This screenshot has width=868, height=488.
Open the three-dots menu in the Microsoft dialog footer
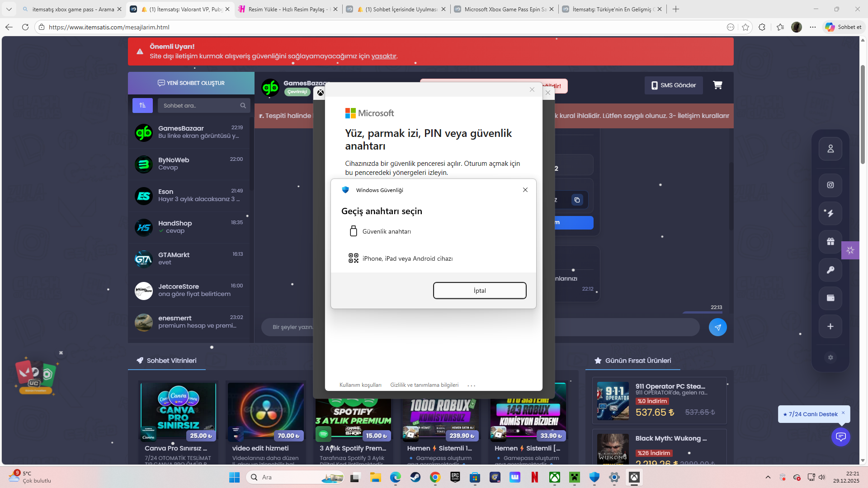[472, 385]
